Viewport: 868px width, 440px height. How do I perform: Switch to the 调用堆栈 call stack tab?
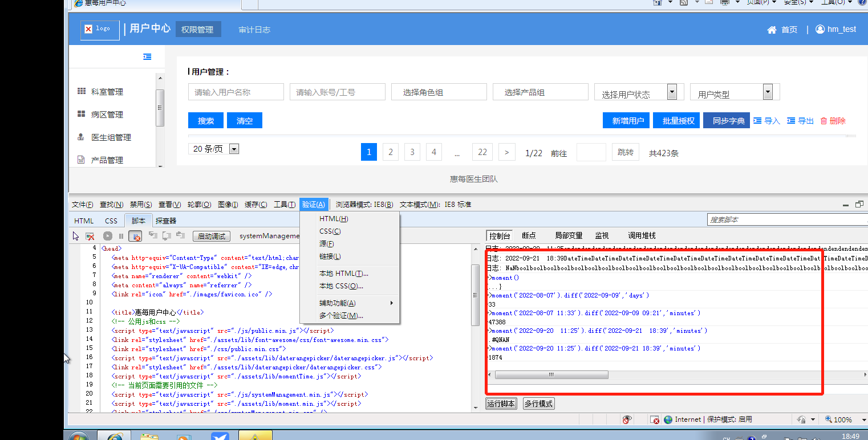point(642,235)
